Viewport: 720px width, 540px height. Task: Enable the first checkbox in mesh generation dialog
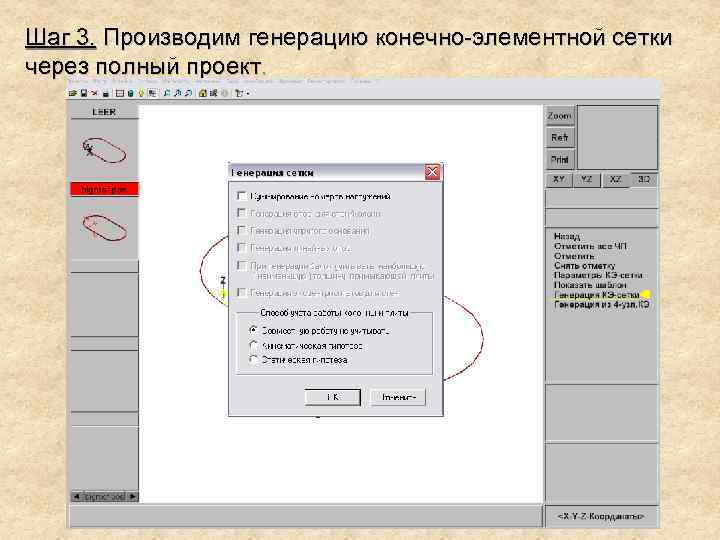[242, 196]
